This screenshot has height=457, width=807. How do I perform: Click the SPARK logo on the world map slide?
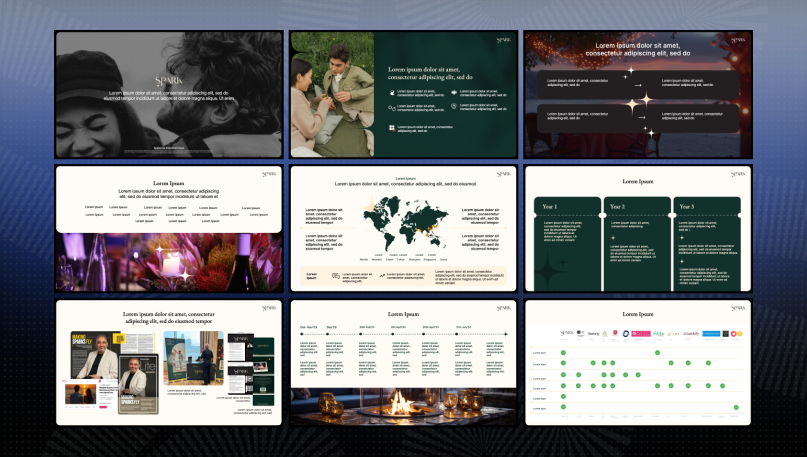pyautogui.click(x=503, y=174)
